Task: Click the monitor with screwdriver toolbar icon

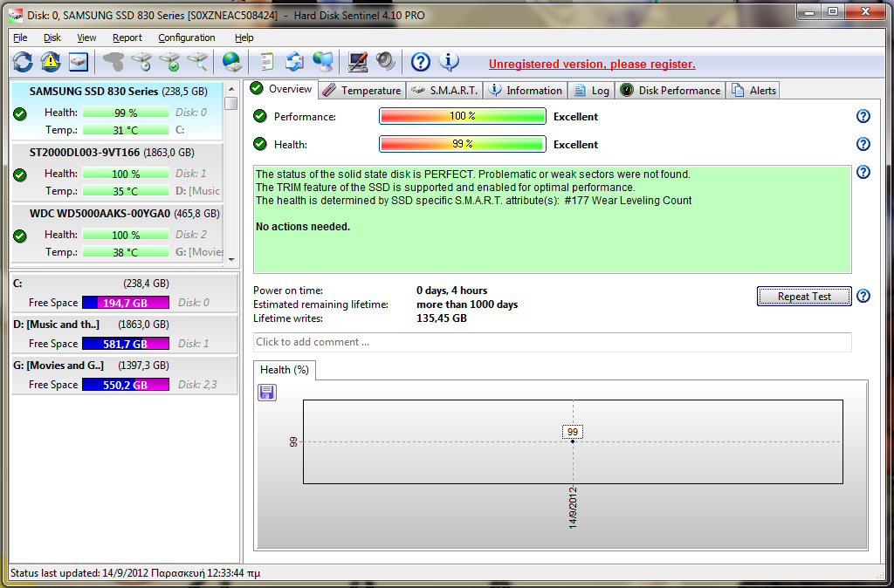Action: (358, 62)
